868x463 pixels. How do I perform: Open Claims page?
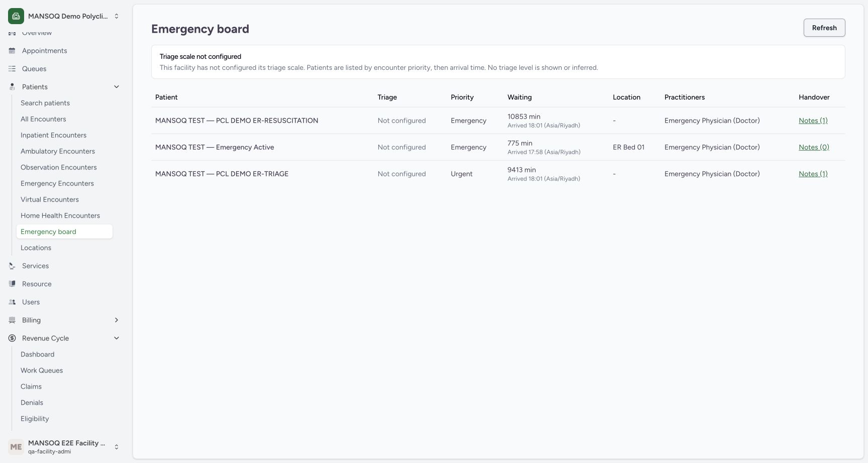(x=31, y=387)
